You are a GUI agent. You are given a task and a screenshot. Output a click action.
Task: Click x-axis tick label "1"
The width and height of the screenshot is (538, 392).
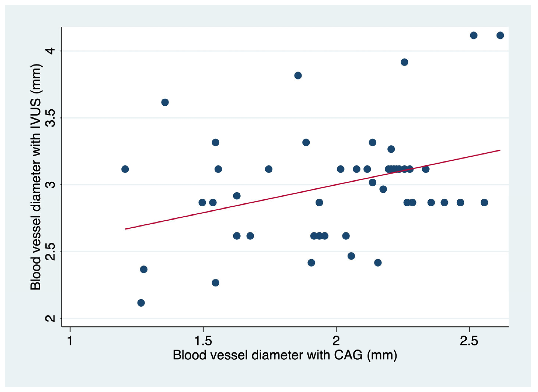coord(70,340)
